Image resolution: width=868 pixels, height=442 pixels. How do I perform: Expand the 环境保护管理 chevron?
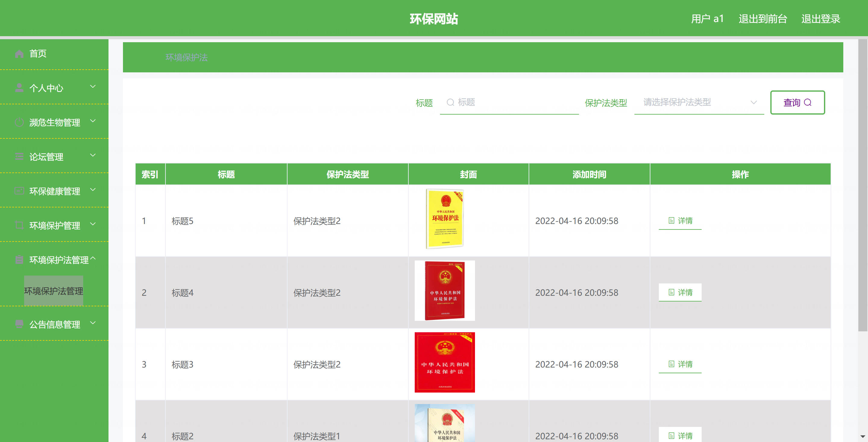point(93,224)
